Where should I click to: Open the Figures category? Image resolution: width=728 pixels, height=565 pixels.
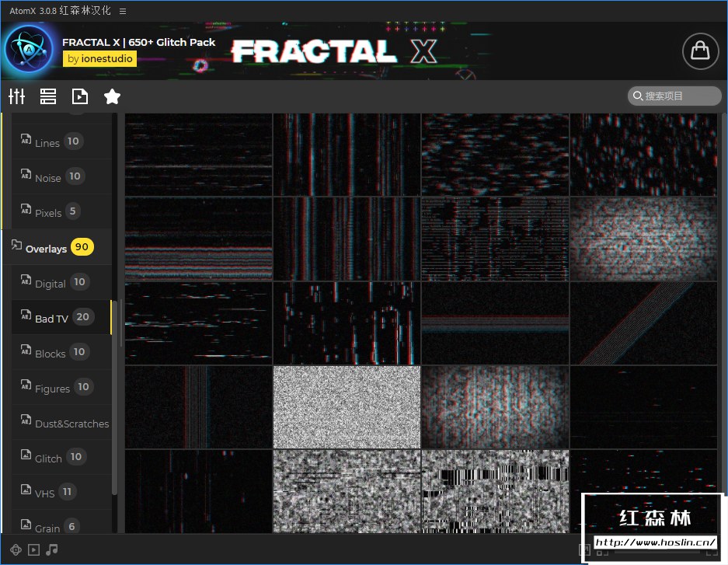(x=61, y=387)
